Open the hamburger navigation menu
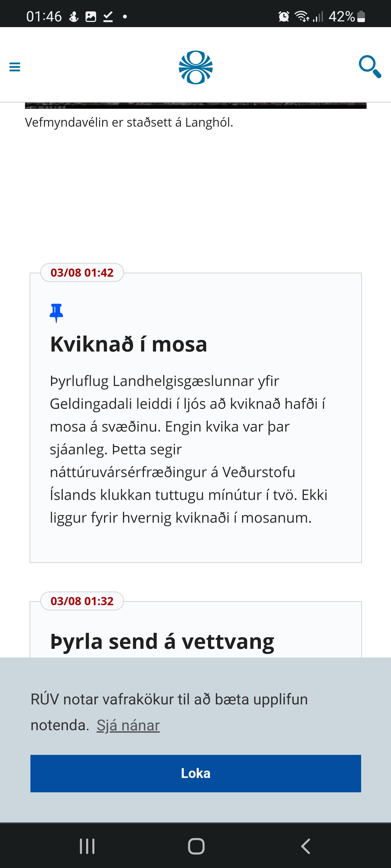The image size is (391, 868). tap(15, 67)
